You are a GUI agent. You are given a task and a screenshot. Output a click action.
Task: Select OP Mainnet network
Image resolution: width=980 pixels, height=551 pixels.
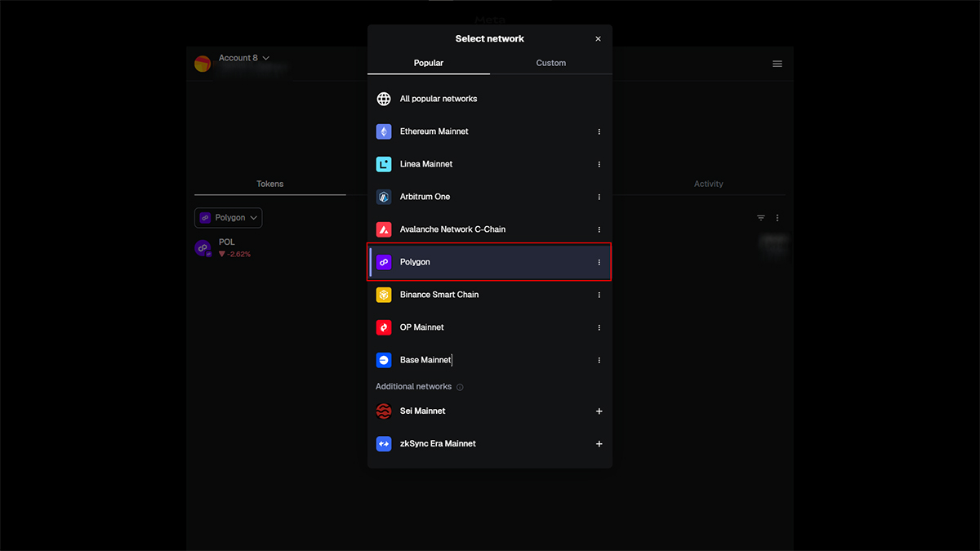[490, 327]
